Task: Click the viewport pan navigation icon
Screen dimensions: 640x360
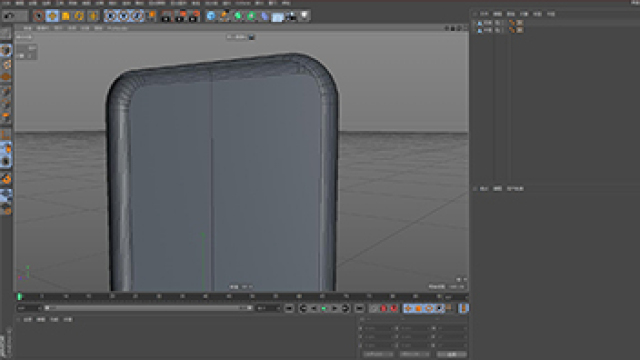Action: 446,28
